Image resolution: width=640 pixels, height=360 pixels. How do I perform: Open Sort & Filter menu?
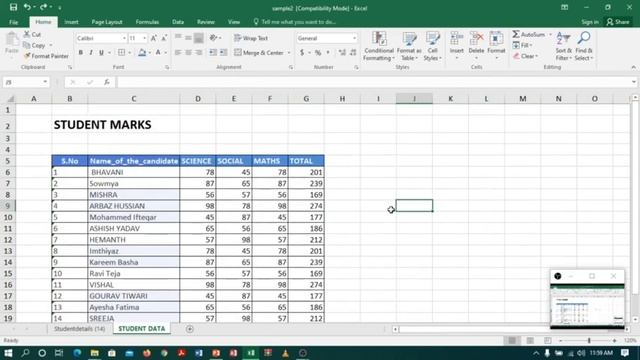(563, 46)
